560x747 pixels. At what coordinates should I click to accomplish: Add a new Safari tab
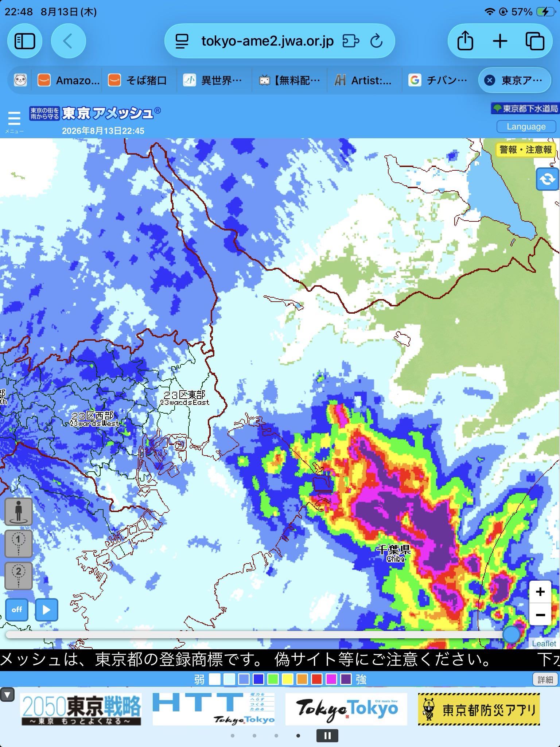500,41
